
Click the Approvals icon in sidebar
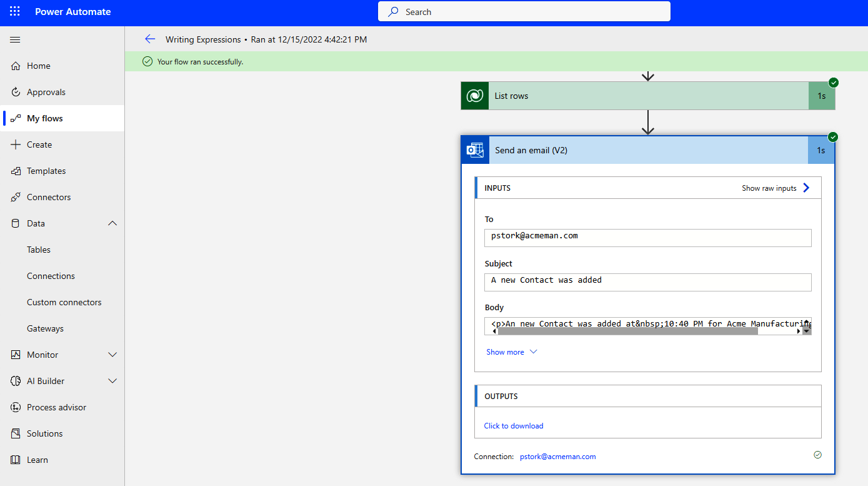pyautogui.click(x=16, y=92)
